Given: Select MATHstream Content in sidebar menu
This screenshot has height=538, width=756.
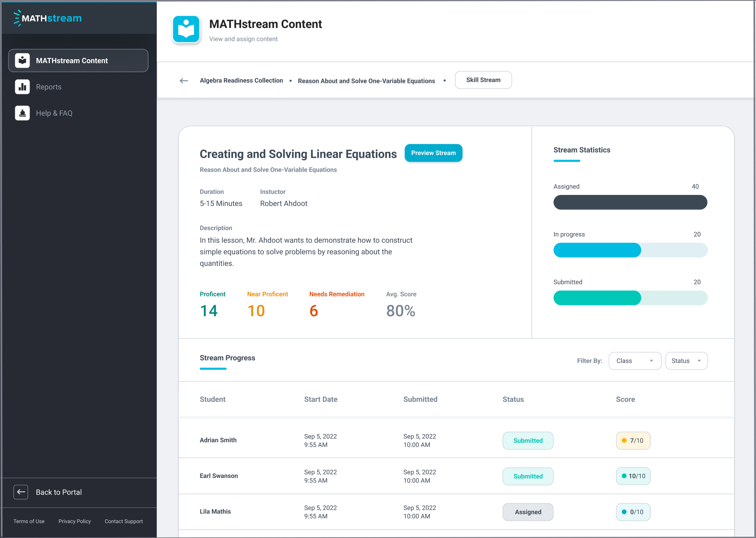Looking at the screenshot, I should (x=78, y=60).
